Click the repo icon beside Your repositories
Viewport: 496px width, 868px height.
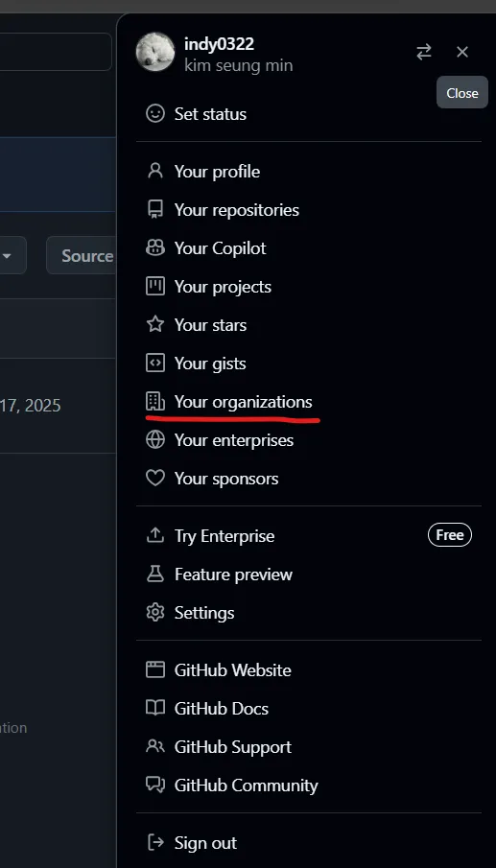[x=155, y=209]
